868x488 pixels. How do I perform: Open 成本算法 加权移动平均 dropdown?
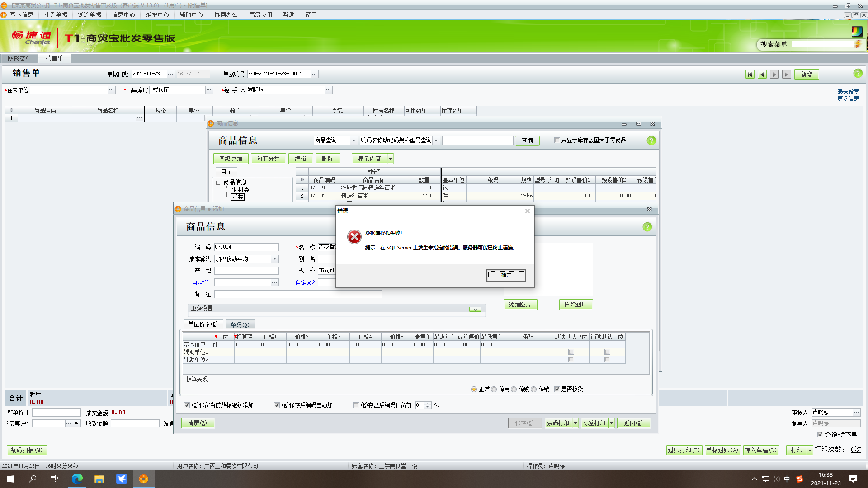tap(274, 259)
